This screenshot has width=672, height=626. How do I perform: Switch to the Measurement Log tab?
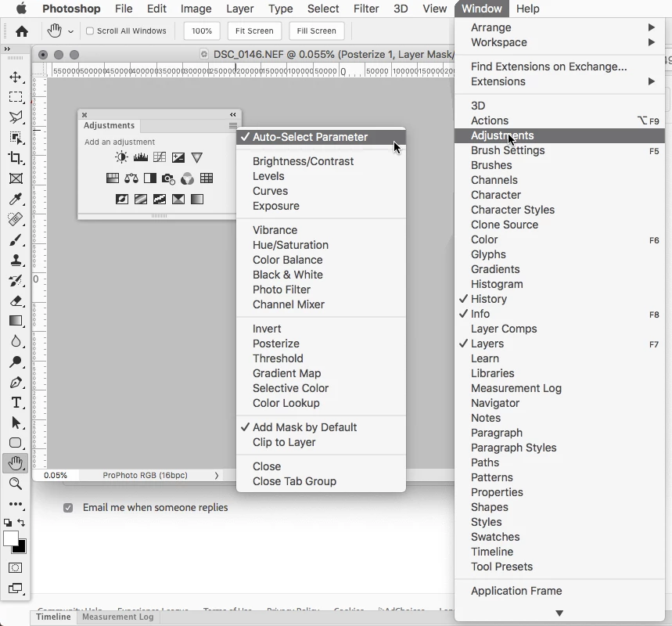click(x=118, y=617)
